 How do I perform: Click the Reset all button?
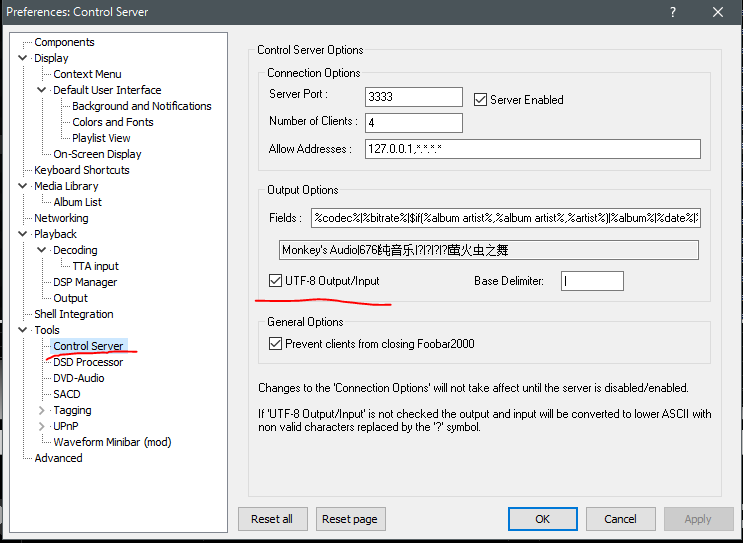tap(272, 519)
